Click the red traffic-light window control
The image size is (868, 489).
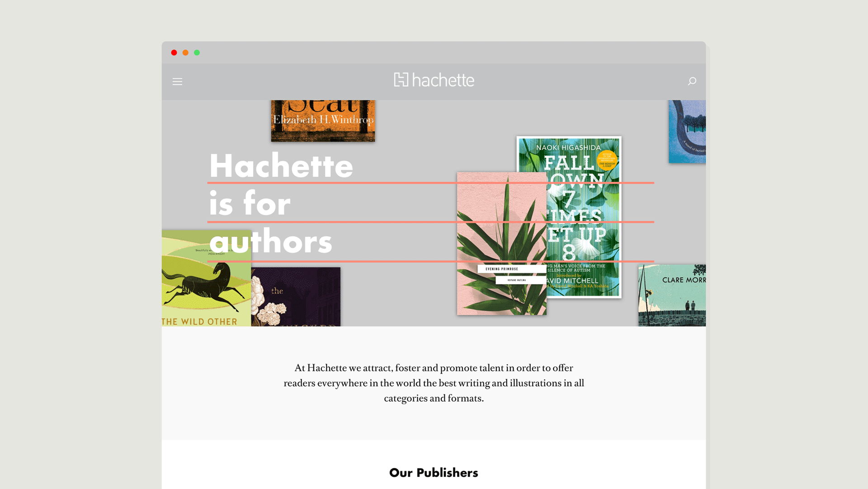pos(174,52)
